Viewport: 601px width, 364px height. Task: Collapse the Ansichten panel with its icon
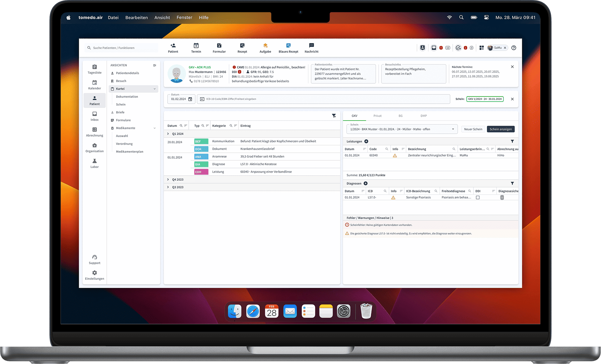(155, 65)
